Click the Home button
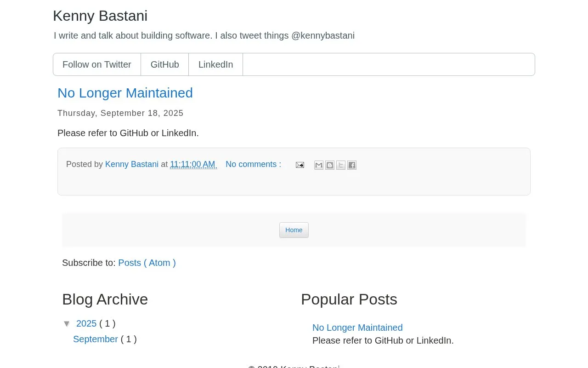The height and width of the screenshot is (368, 588). (294, 230)
